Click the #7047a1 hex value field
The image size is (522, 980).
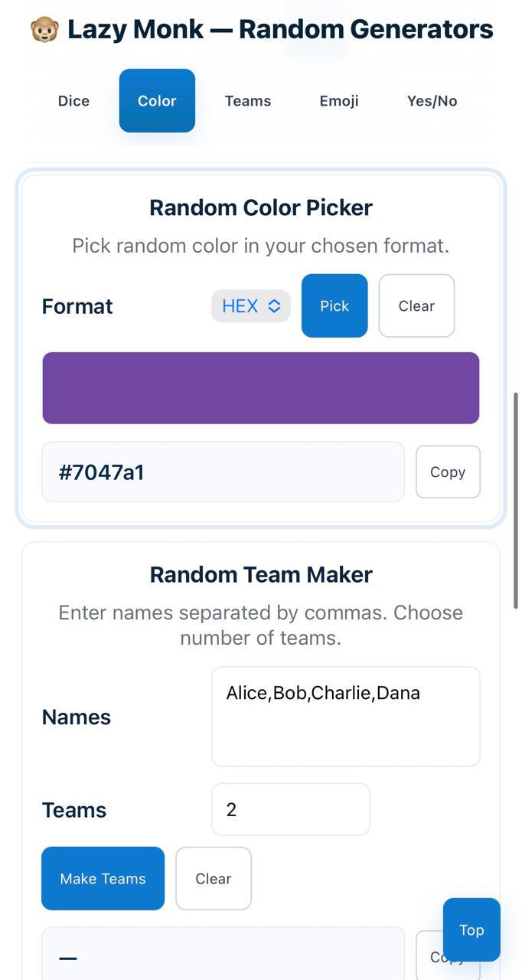pos(223,472)
